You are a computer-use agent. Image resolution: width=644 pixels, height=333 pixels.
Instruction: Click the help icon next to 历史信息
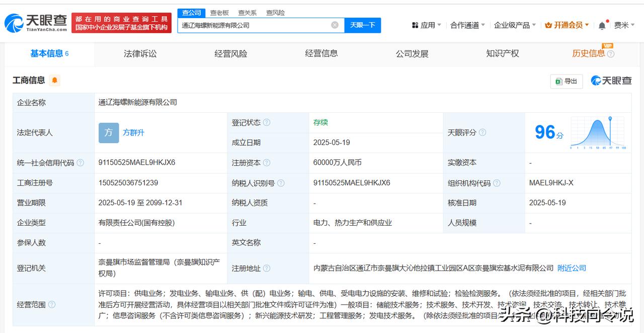click(611, 54)
